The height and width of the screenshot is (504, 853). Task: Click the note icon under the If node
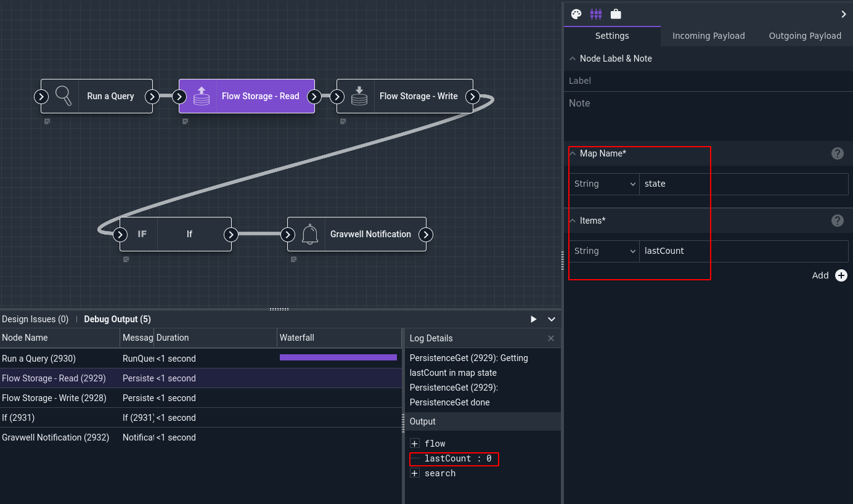pos(126,259)
